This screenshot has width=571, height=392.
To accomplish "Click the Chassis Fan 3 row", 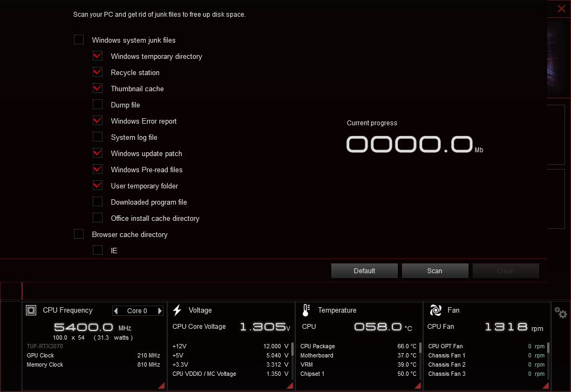I will click(x=486, y=374).
